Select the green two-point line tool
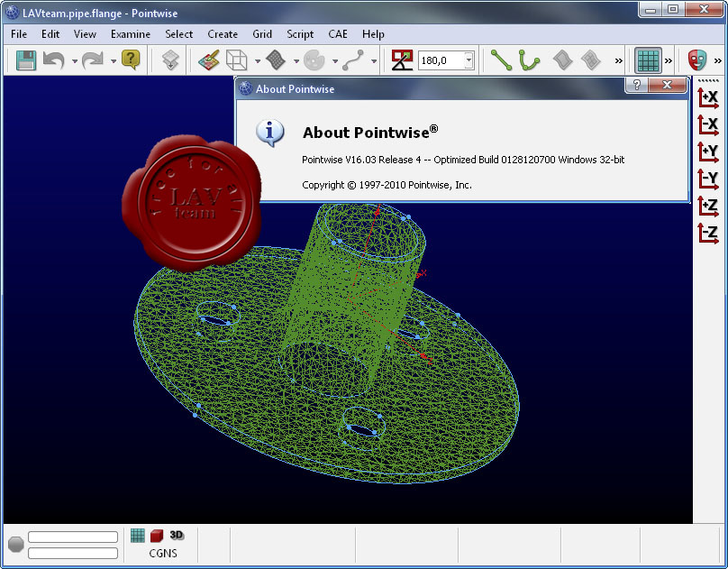The width and height of the screenshot is (728, 569). 502,60
